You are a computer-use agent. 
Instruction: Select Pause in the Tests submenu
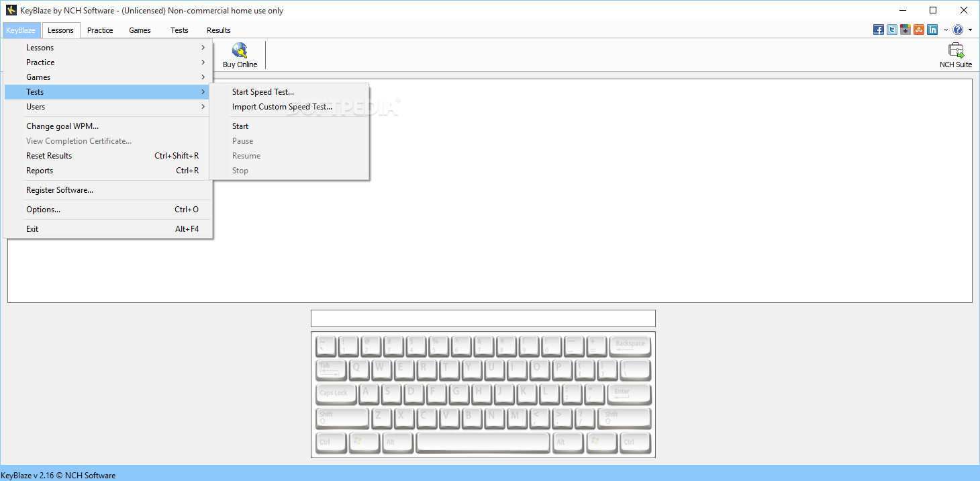(289, 141)
